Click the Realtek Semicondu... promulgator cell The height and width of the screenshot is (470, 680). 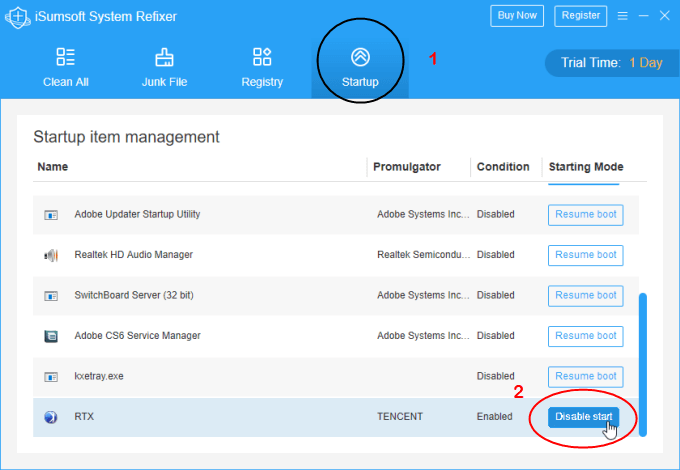[x=423, y=255]
